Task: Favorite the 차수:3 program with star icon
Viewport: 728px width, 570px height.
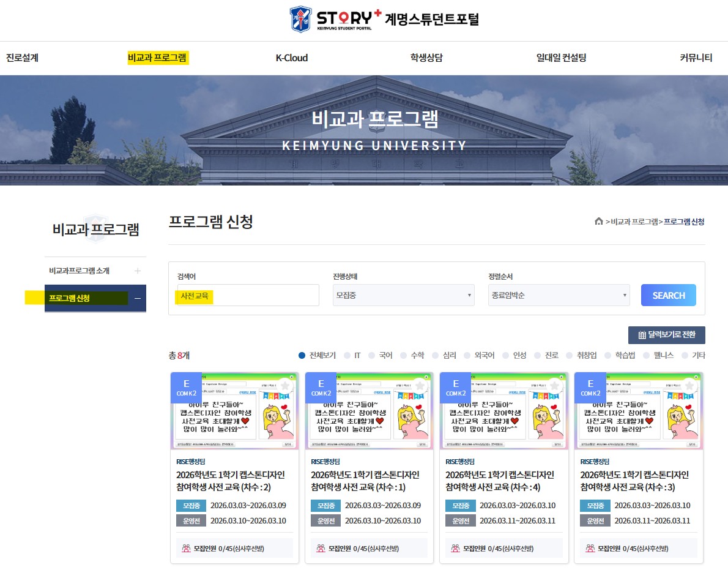Action: click(689, 386)
